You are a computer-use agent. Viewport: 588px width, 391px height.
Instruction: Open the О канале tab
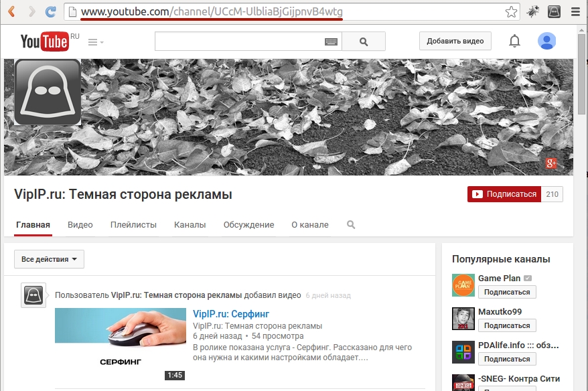tap(310, 225)
